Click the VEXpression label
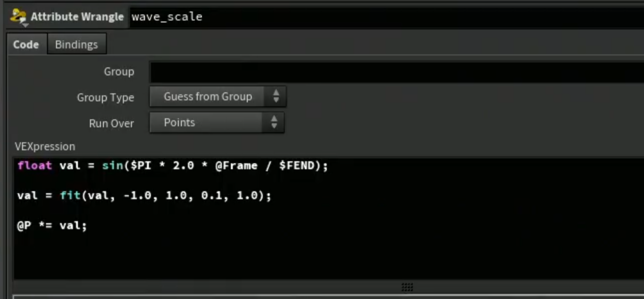644x299 pixels. (45, 146)
